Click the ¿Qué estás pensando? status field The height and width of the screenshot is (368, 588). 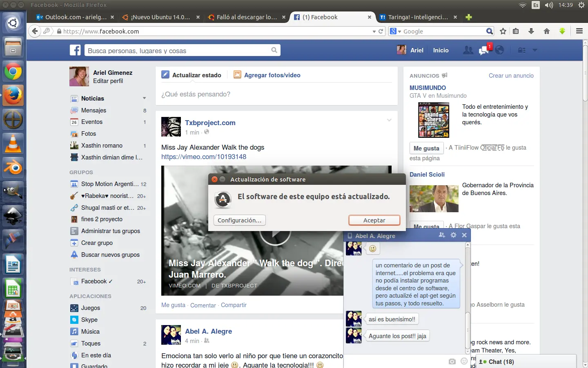276,94
